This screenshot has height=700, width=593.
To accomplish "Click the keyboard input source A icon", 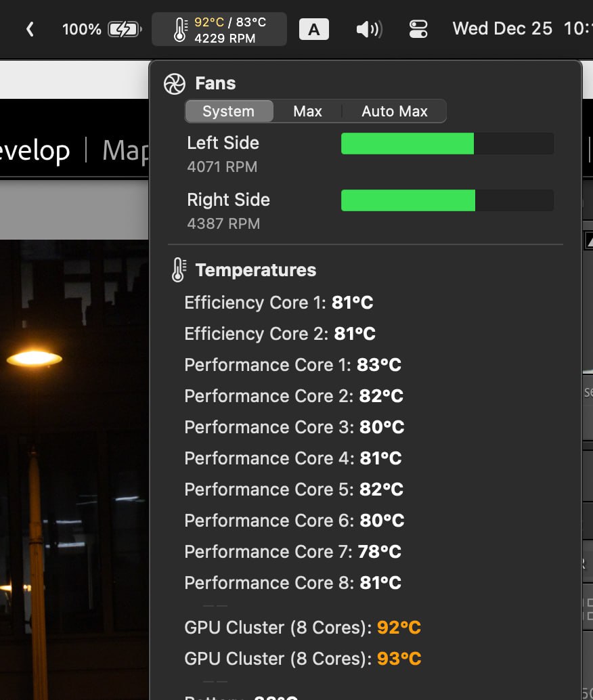I will point(314,30).
